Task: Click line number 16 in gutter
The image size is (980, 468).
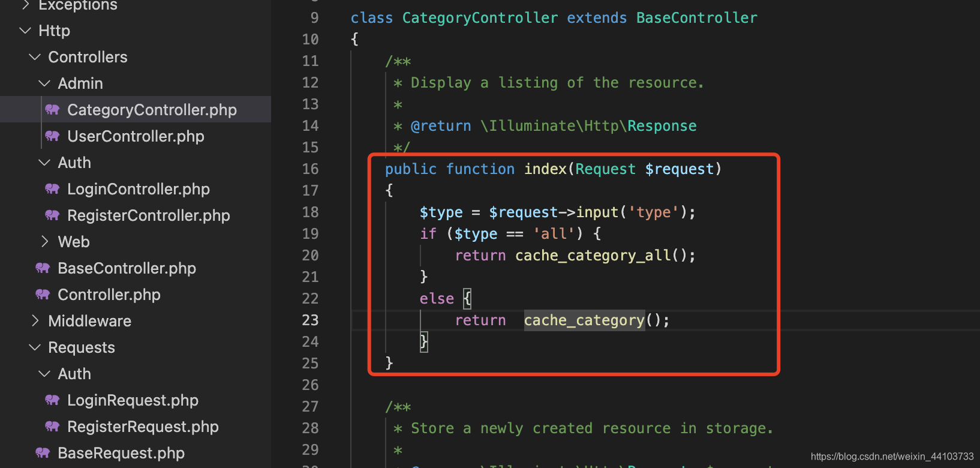Action: (x=310, y=169)
